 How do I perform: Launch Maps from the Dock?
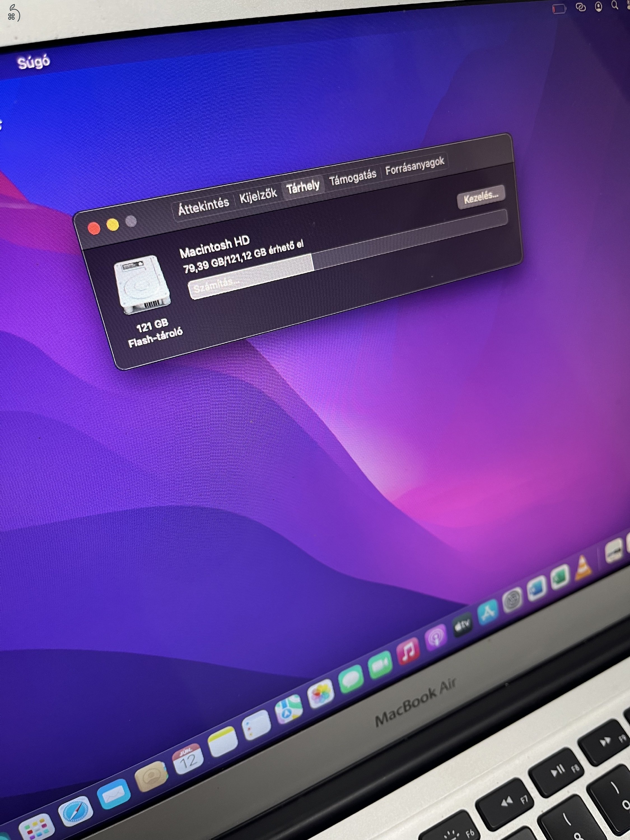pyautogui.click(x=289, y=709)
